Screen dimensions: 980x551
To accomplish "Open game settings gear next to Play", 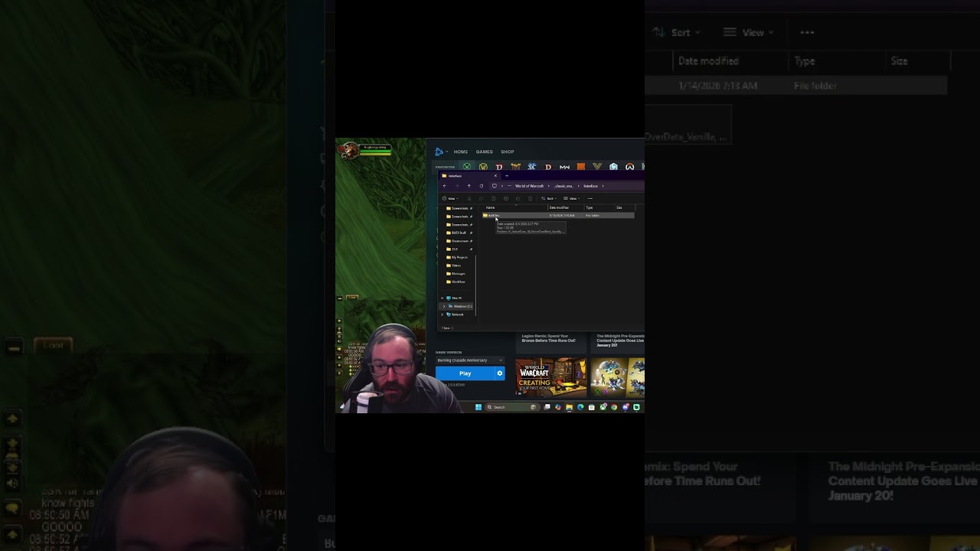I will coord(500,373).
